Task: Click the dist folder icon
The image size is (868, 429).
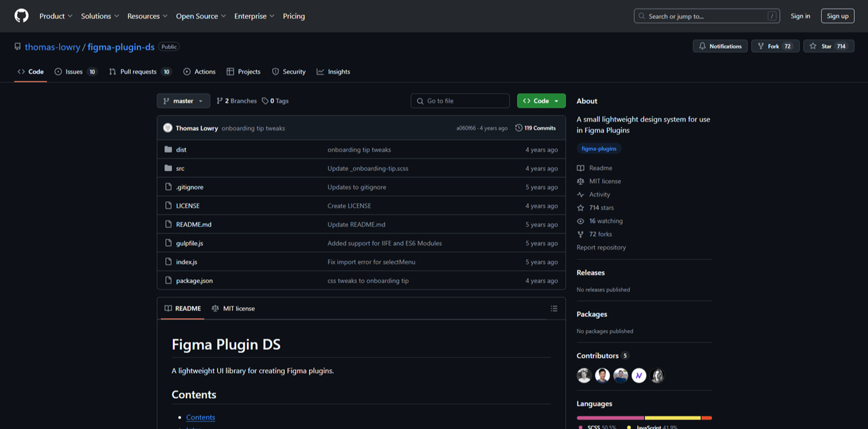Action: (x=168, y=149)
